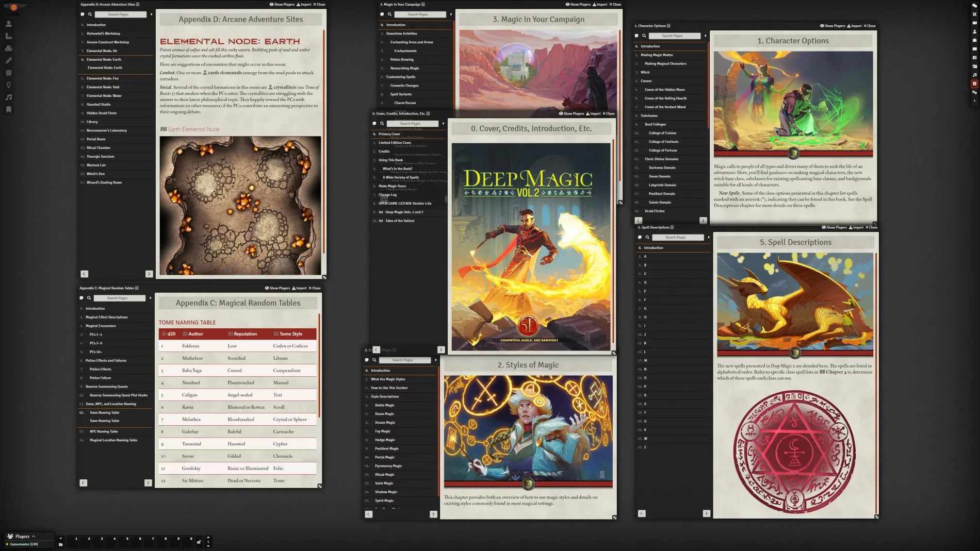
Task: Increase hotbar page with up arrow
Action: (x=208, y=537)
